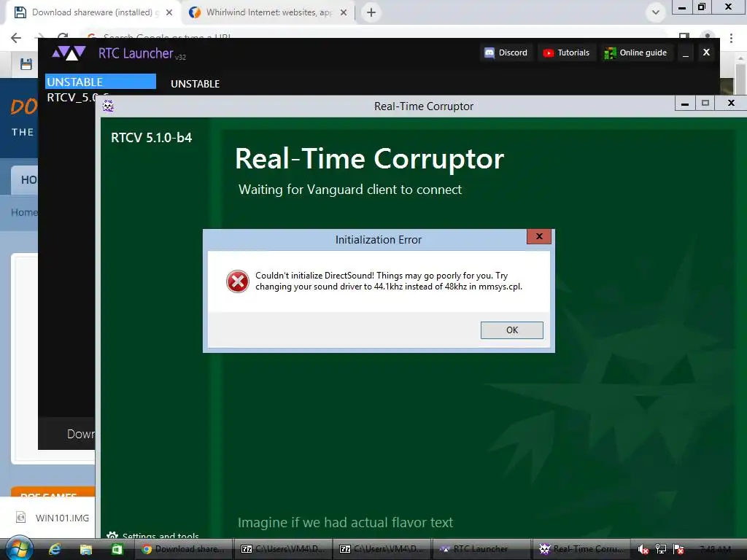Click the red error icon in the dialog
747x560 pixels.
coord(238,281)
